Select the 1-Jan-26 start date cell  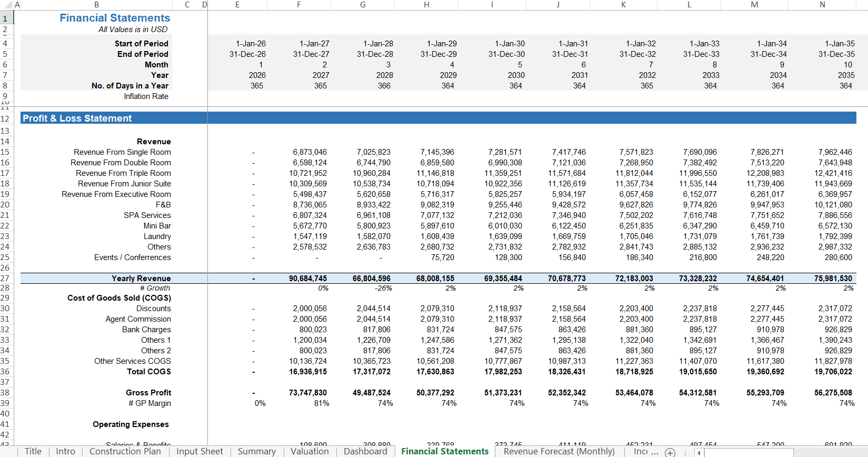click(251, 44)
